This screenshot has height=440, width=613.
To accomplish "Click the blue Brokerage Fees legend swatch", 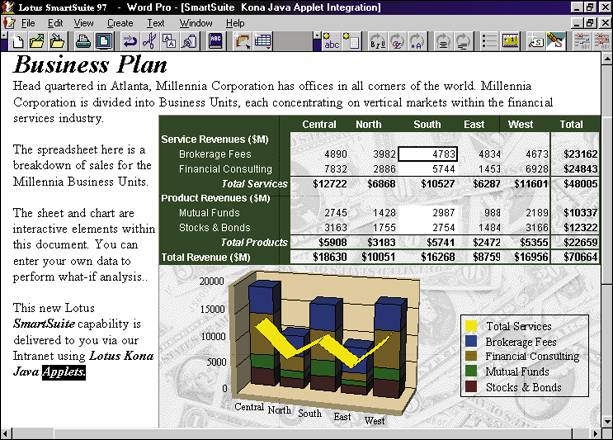I will point(472,341).
